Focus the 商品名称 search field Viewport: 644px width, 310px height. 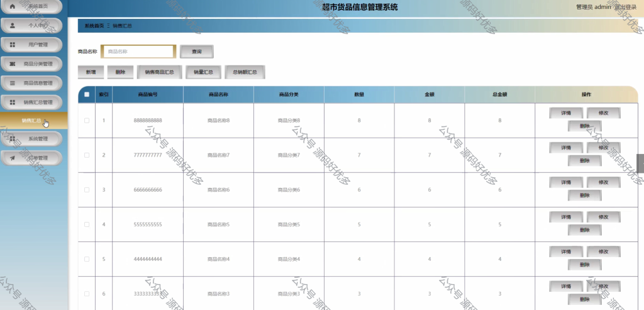[138, 52]
